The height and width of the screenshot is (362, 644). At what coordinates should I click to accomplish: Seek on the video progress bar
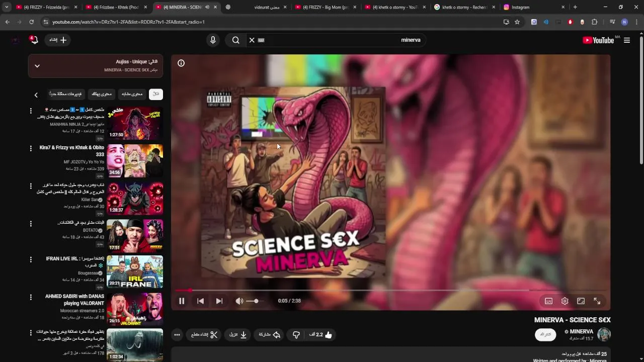390,290
